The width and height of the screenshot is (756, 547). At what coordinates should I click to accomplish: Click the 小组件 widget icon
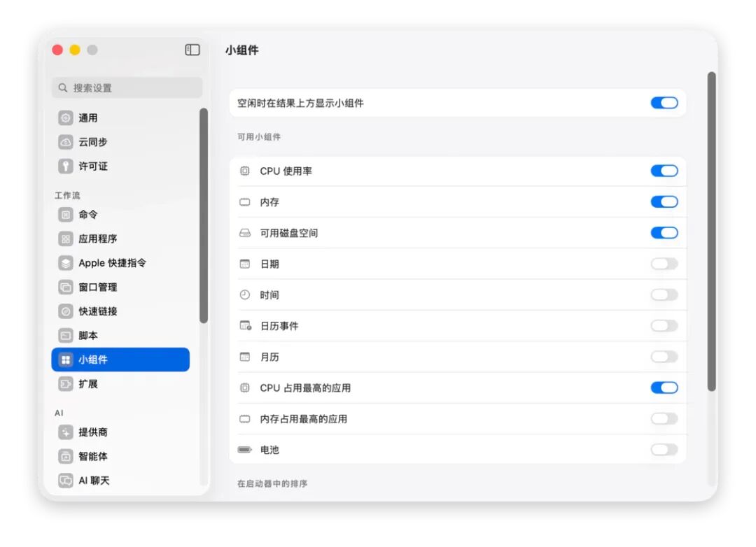click(66, 360)
